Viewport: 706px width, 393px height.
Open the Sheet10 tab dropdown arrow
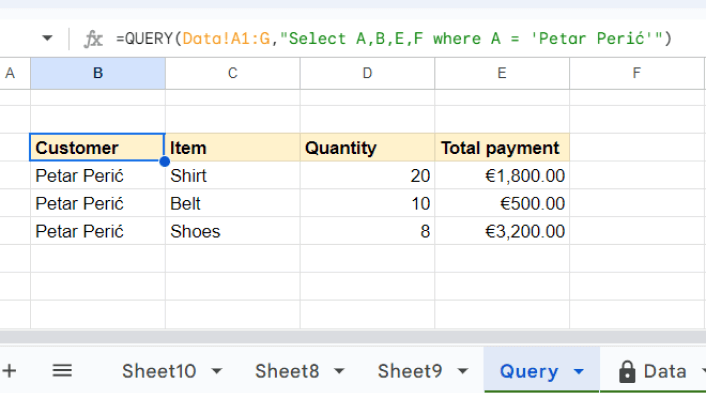[217, 371]
